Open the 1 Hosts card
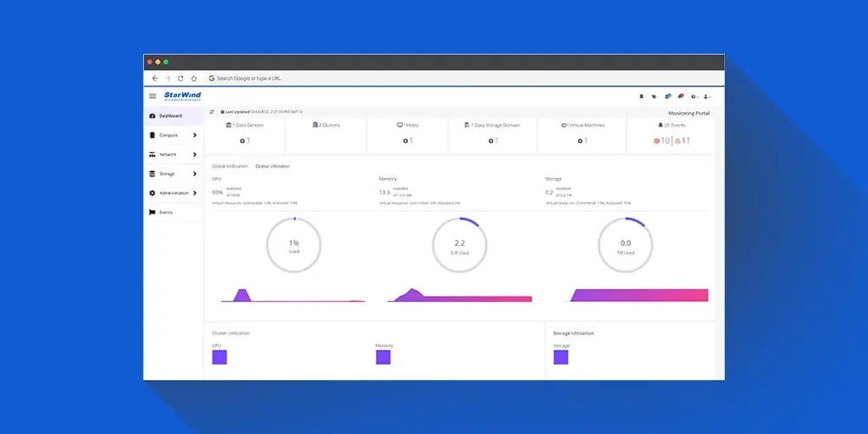The image size is (868, 434). coord(407,135)
